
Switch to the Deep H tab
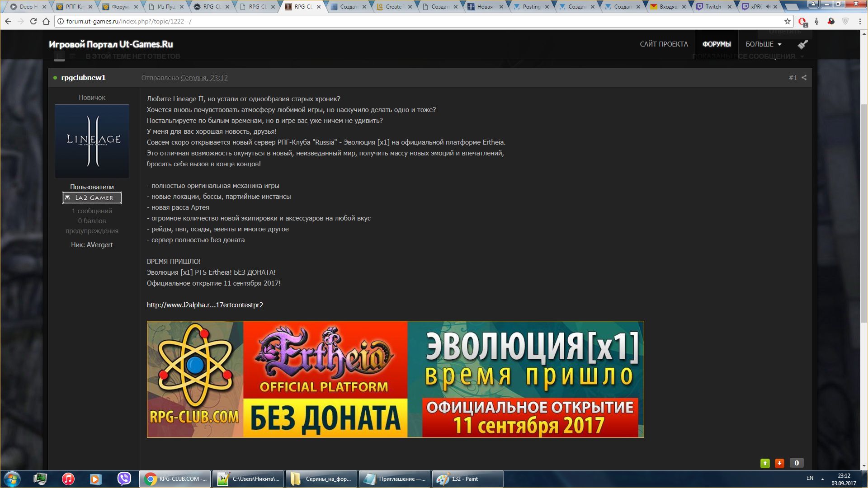coord(28,7)
